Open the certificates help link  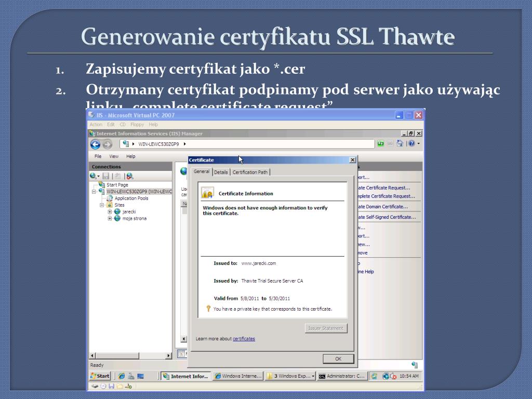point(244,339)
